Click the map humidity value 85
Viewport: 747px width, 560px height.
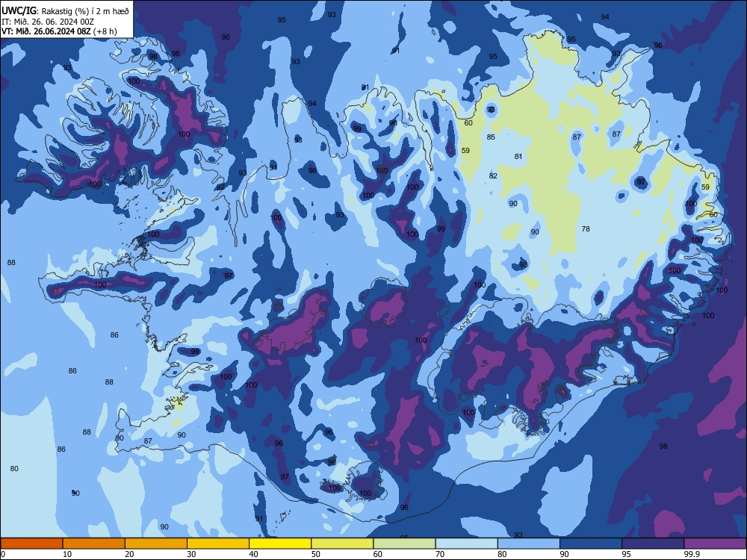click(492, 137)
